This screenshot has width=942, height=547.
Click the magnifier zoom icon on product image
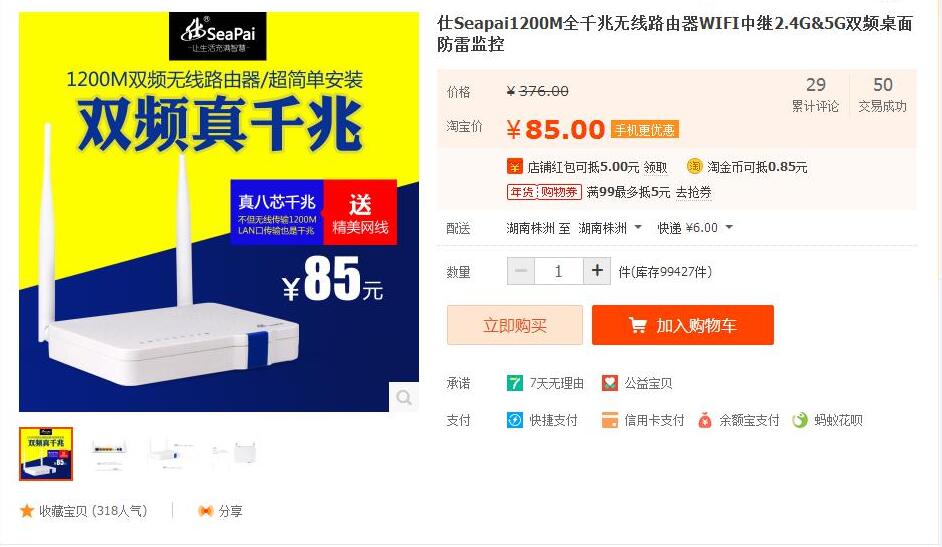404,397
